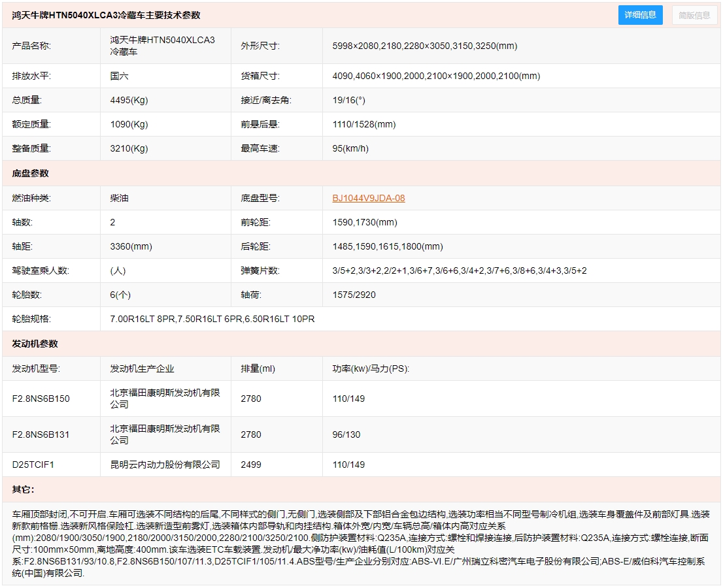Click the 前悬后悬 label
The width and height of the screenshot is (723, 588).
tap(260, 124)
